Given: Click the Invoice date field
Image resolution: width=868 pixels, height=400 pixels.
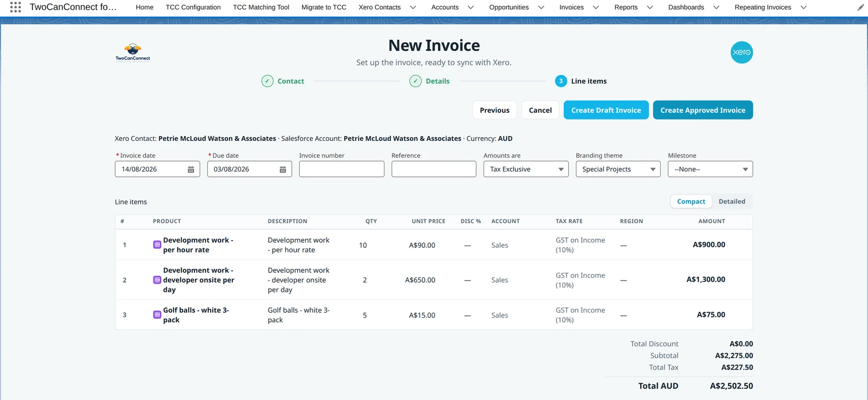Looking at the screenshot, I should pos(157,169).
